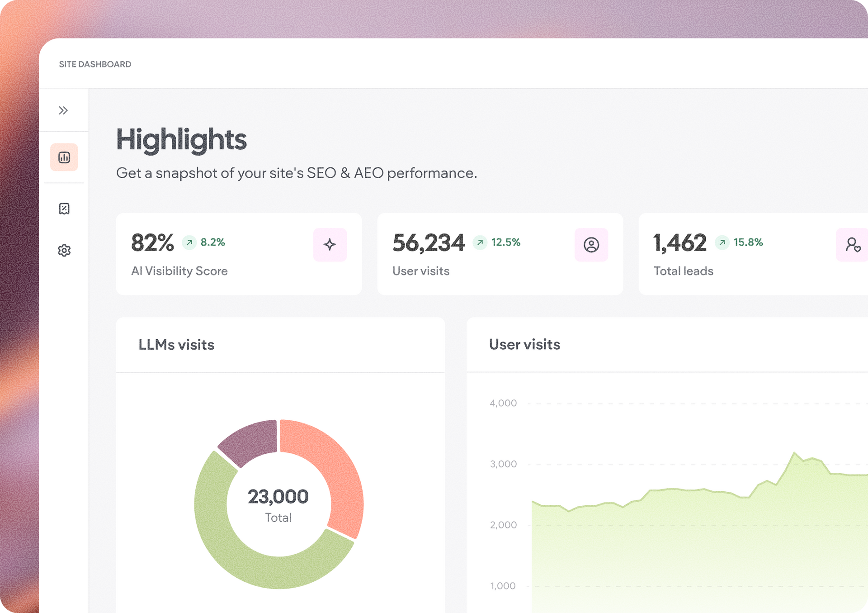This screenshot has height=613, width=868.
Task: Click the User visits chart title
Action: pyautogui.click(x=524, y=344)
